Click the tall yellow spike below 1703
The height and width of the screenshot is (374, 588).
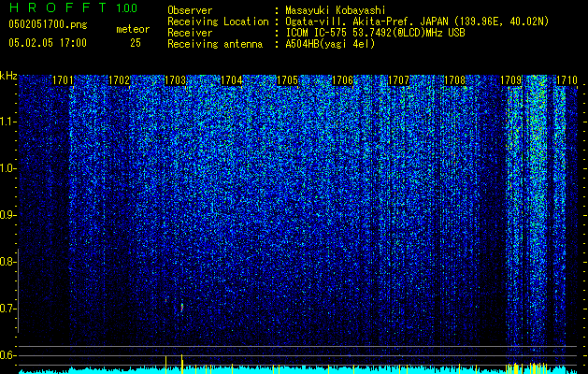tap(182, 364)
